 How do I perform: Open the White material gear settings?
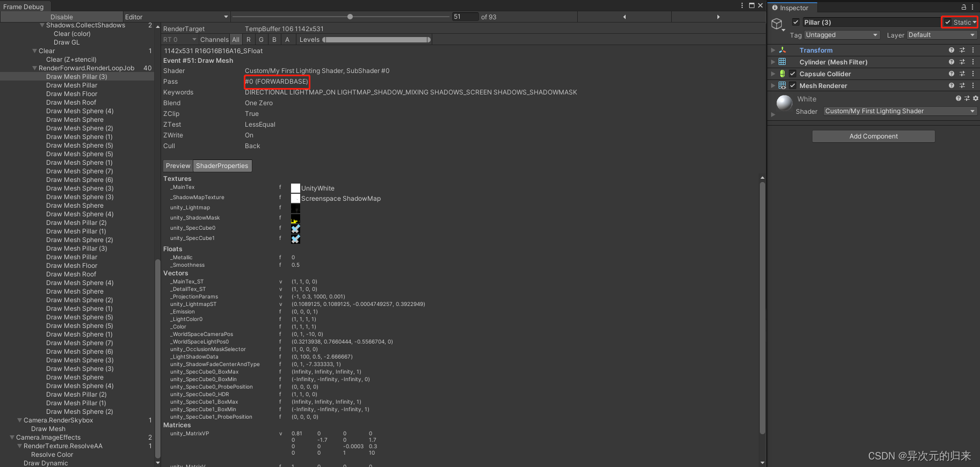pyautogui.click(x=976, y=98)
